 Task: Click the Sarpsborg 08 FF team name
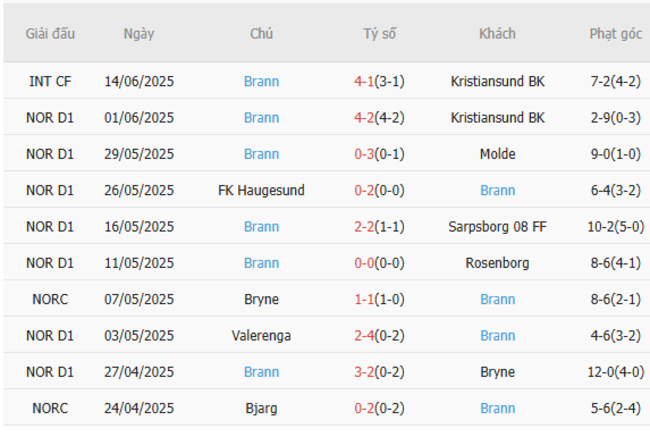pos(497,227)
